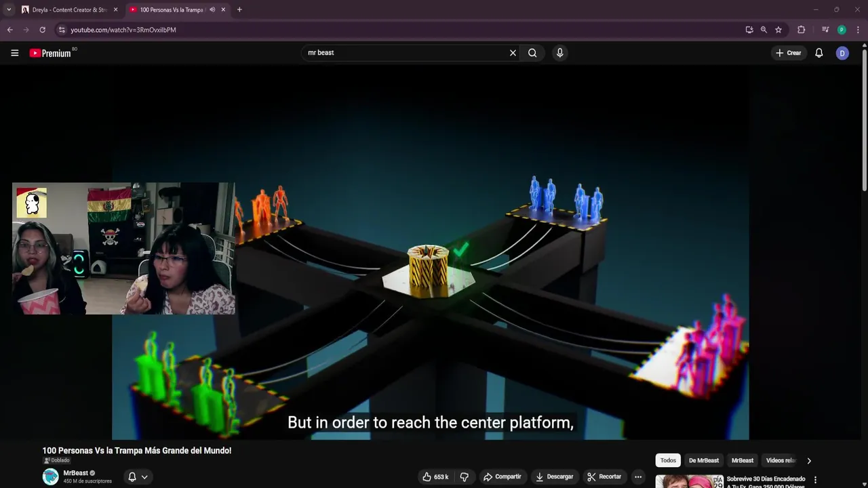Run search with the magnifier button
Viewport: 868px width, 488px height.
click(532, 53)
